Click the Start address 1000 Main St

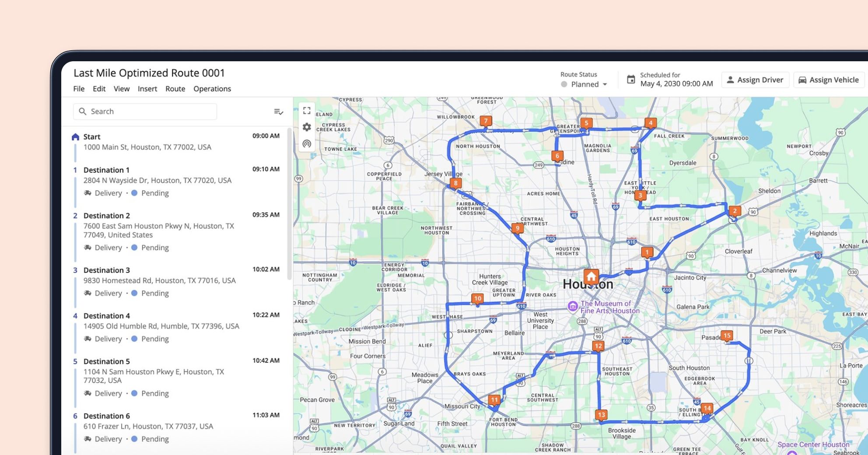pos(147,147)
